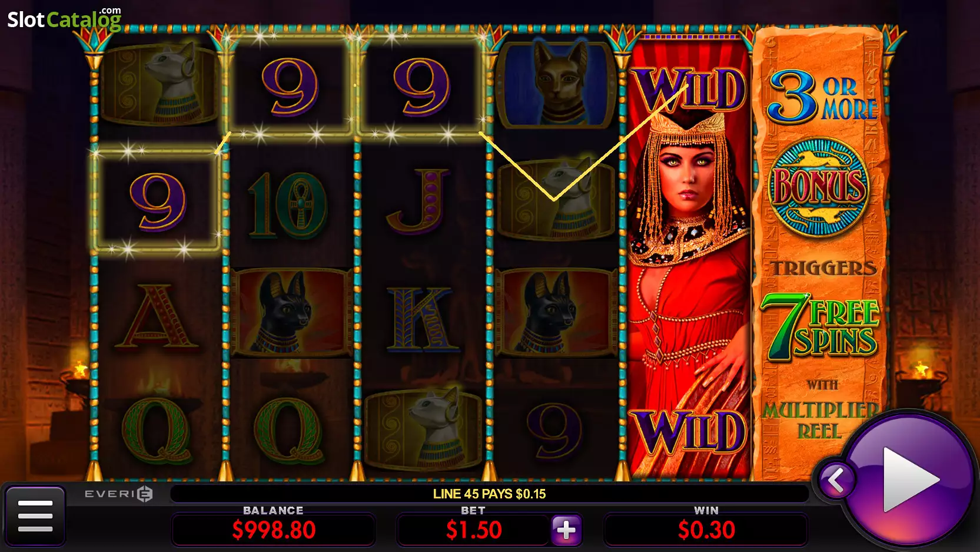
Task: Click the Line 45 pays message bar
Action: 489,494
